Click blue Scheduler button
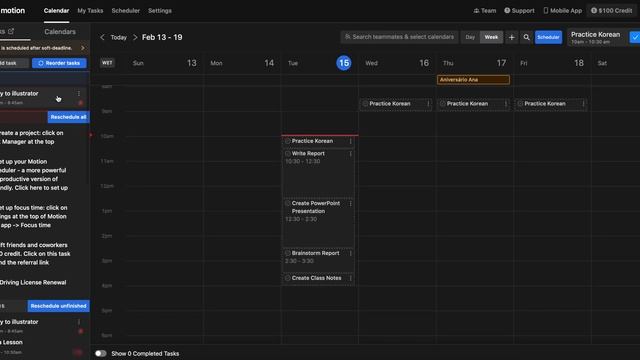The height and width of the screenshot is (360, 640). pos(548,37)
